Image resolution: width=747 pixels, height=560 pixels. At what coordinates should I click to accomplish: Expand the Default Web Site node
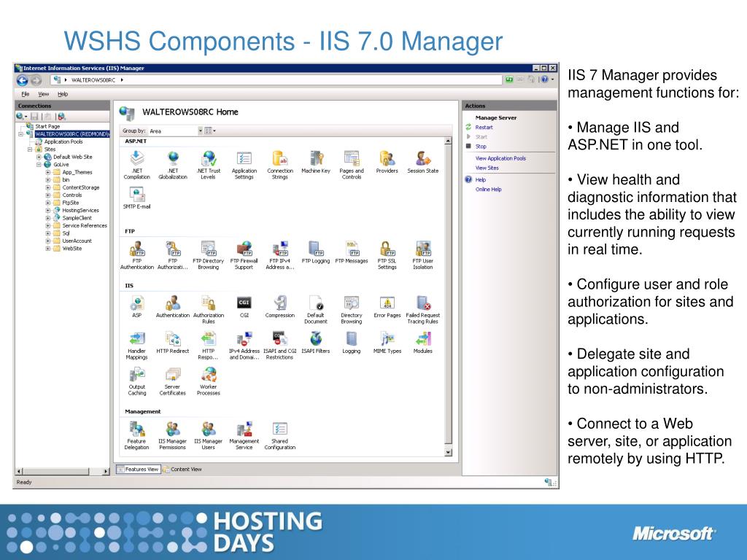pos(39,157)
